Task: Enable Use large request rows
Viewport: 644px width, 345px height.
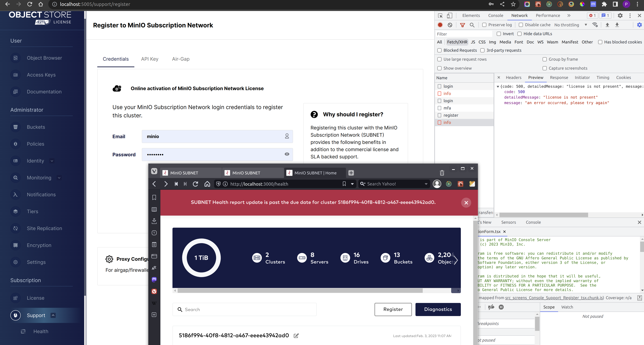Action: point(439,59)
